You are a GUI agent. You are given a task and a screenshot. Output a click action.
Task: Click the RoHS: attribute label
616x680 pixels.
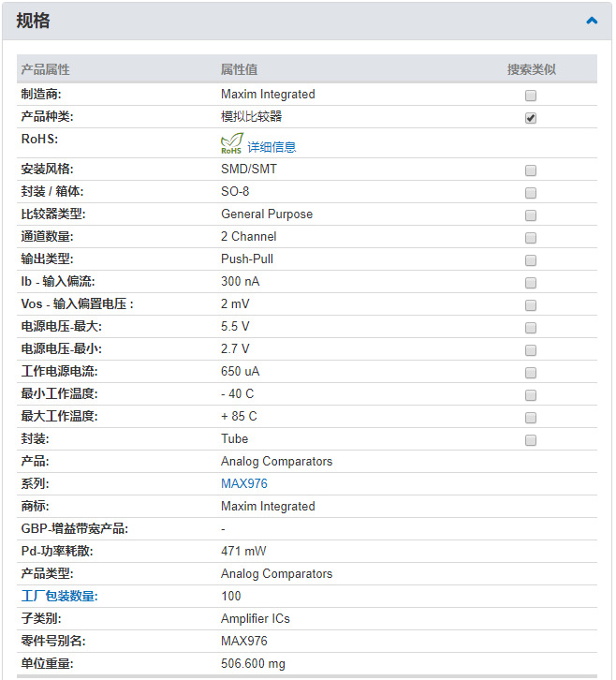[39, 139]
